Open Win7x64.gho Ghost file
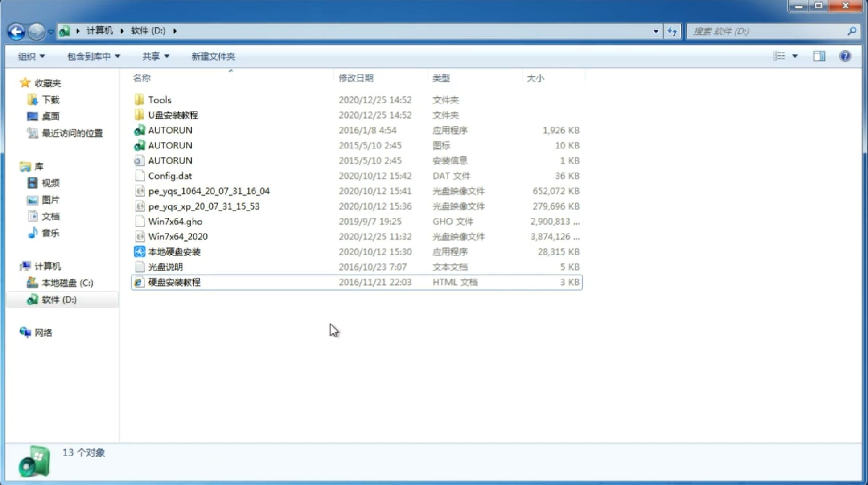 [x=176, y=221]
